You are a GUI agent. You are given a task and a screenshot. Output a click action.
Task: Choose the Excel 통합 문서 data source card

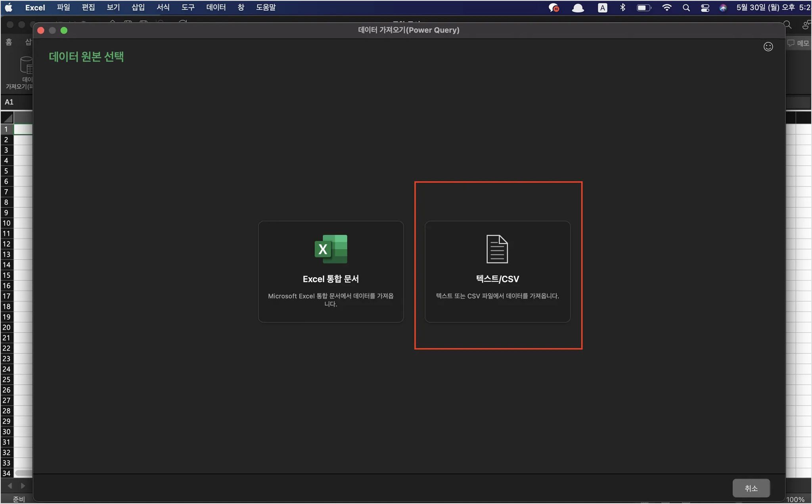click(331, 272)
